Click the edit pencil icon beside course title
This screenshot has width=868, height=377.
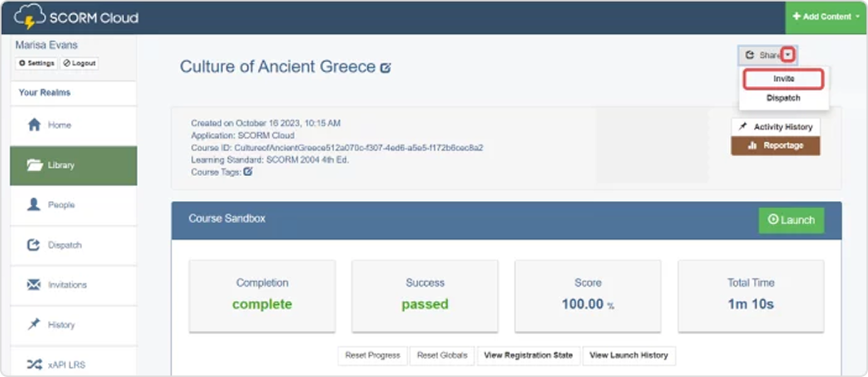(385, 68)
